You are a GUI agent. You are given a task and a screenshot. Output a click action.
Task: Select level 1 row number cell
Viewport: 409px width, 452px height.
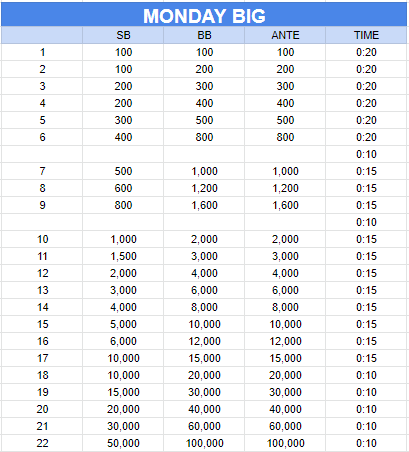point(42,52)
